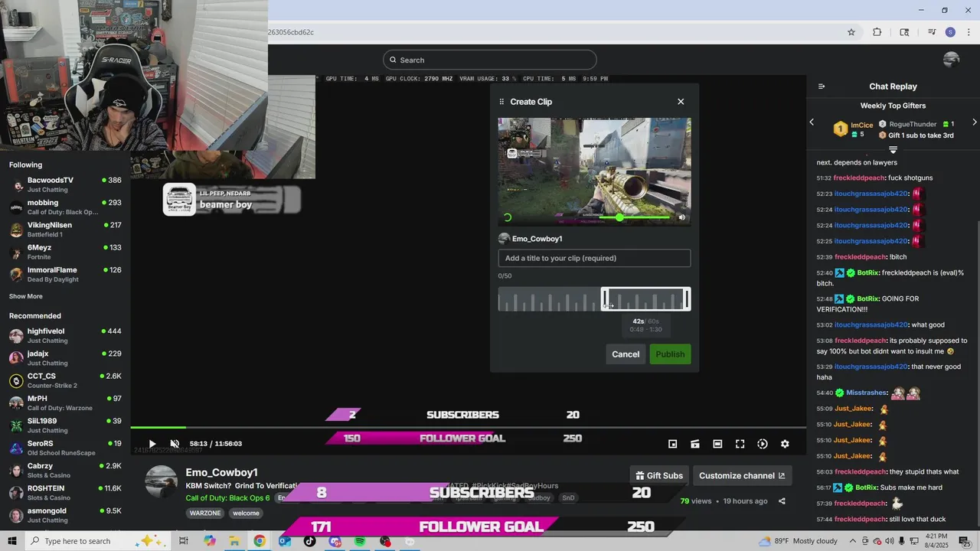Click the clip title input field
Image resolution: width=980 pixels, height=551 pixels.
pyautogui.click(x=594, y=258)
